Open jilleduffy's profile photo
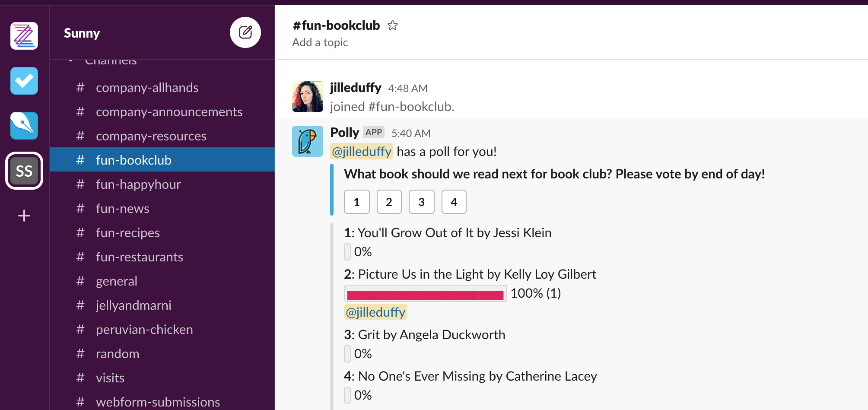 coord(308,96)
